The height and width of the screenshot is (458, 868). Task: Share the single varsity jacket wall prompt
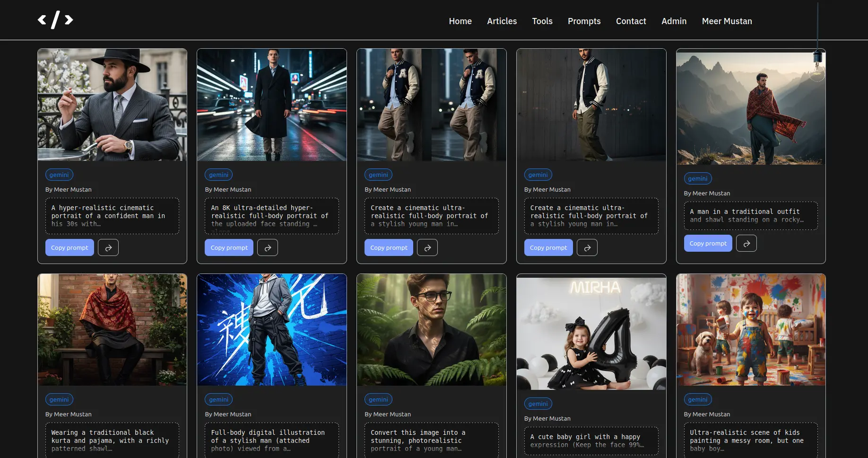point(587,247)
